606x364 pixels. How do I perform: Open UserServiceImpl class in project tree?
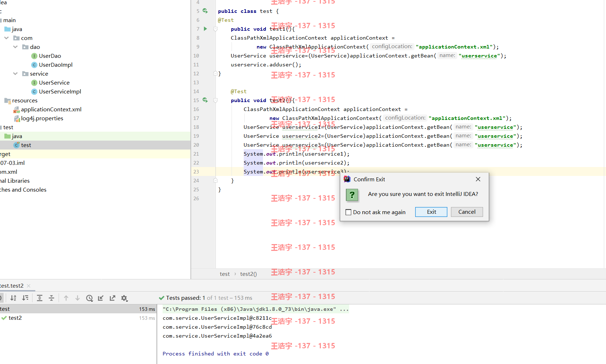pos(60,91)
